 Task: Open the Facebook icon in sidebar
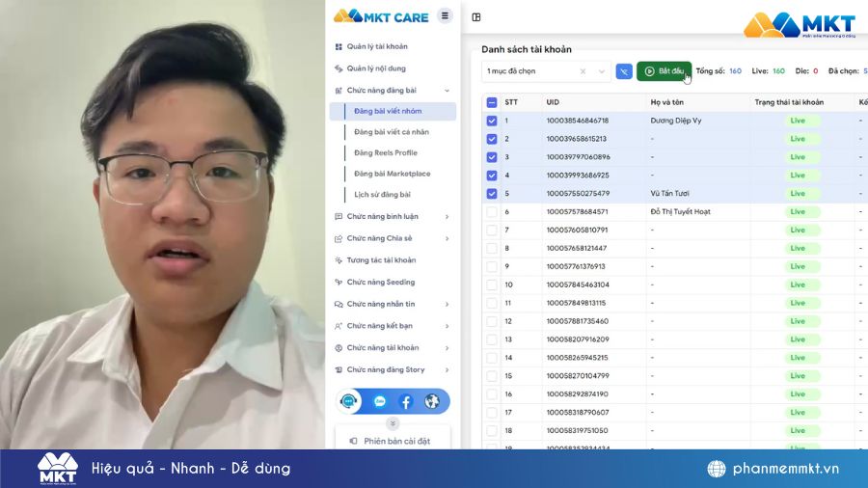(405, 401)
